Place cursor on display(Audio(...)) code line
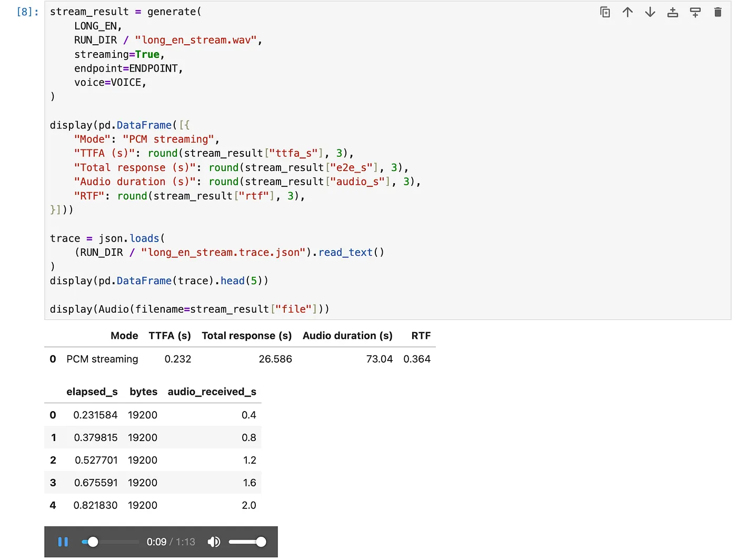The height and width of the screenshot is (560, 737). 190,309
